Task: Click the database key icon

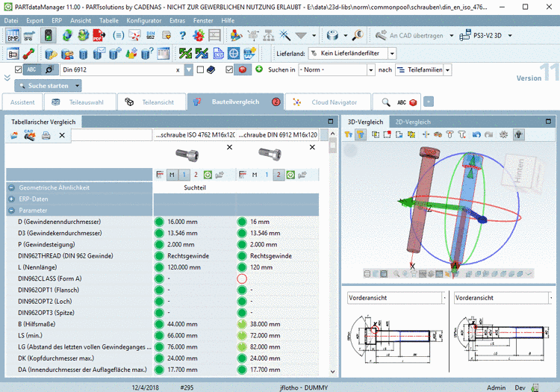Action: 51,54
